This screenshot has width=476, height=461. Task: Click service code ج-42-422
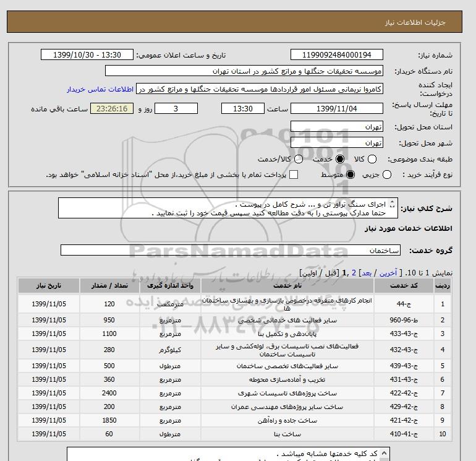point(404,393)
